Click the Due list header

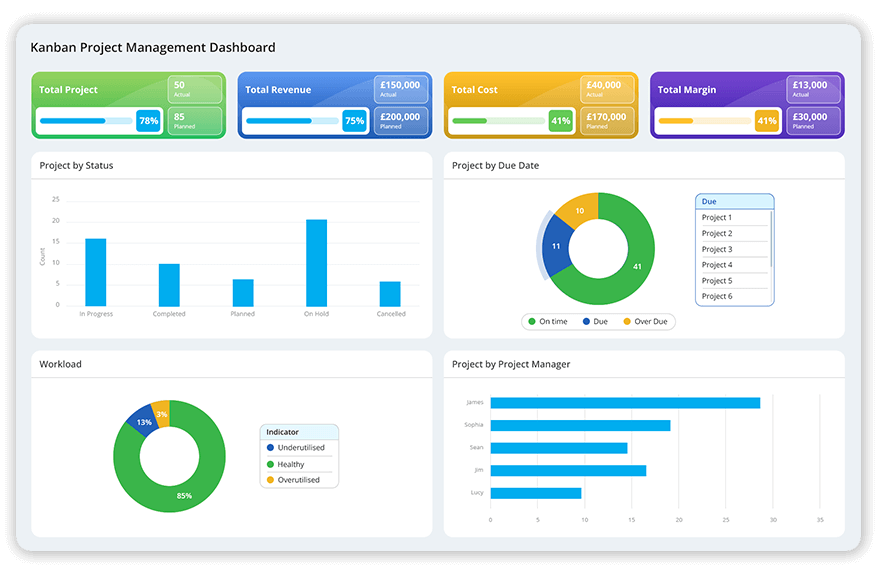coord(734,201)
